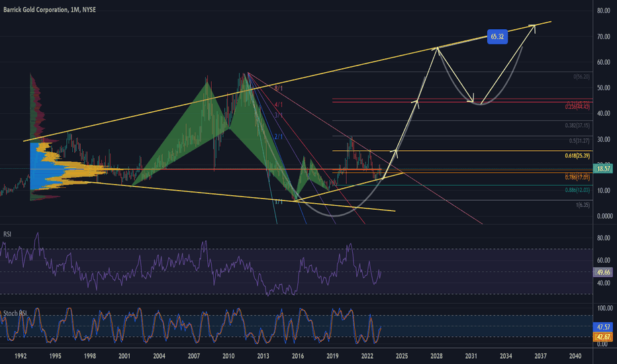Click the 2025 time axis label
Image resolution: width=617 pixels, height=364 pixels.
click(x=402, y=356)
